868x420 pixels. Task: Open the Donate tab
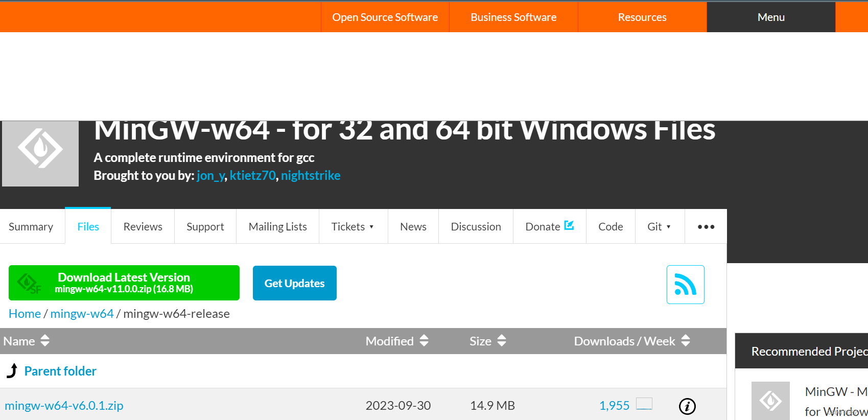(x=549, y=226)
